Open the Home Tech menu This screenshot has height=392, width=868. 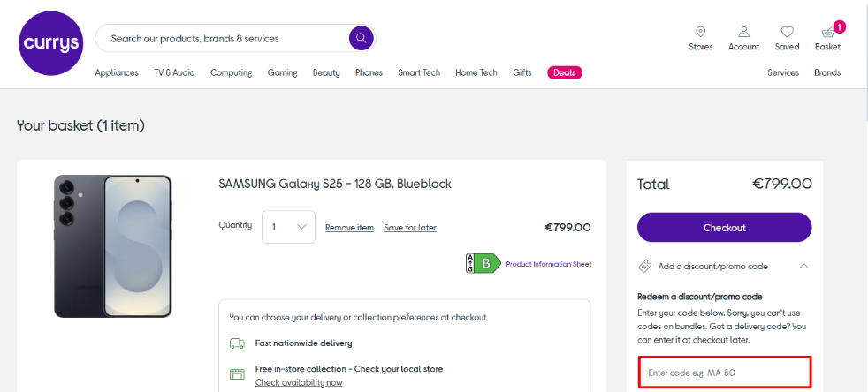pos(476,72)
